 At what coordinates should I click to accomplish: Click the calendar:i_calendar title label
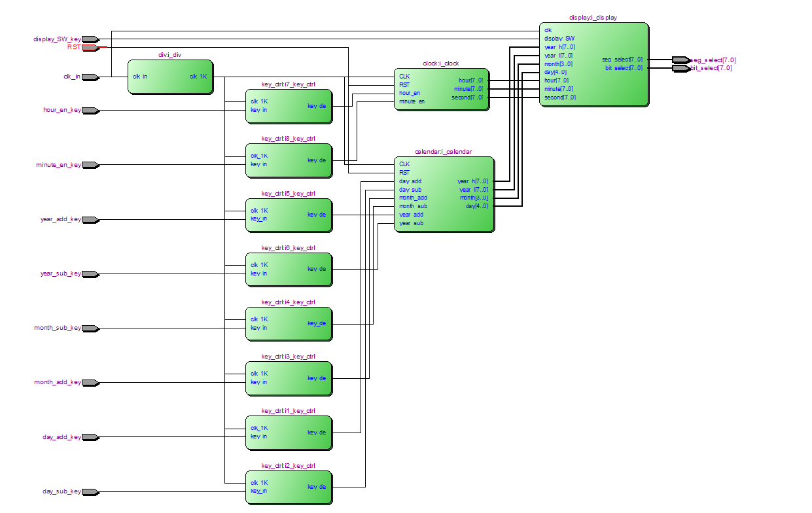pyautogui.click(x=443, y=152)
